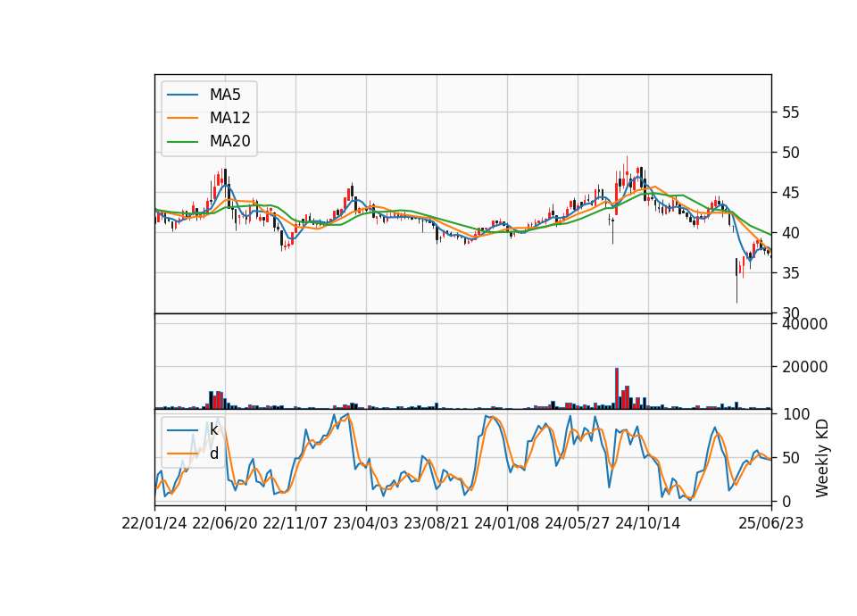The width and height of the screenshot is (857, 616).
Task: Click the k legend label in KD panel
Action: (213, 429)
